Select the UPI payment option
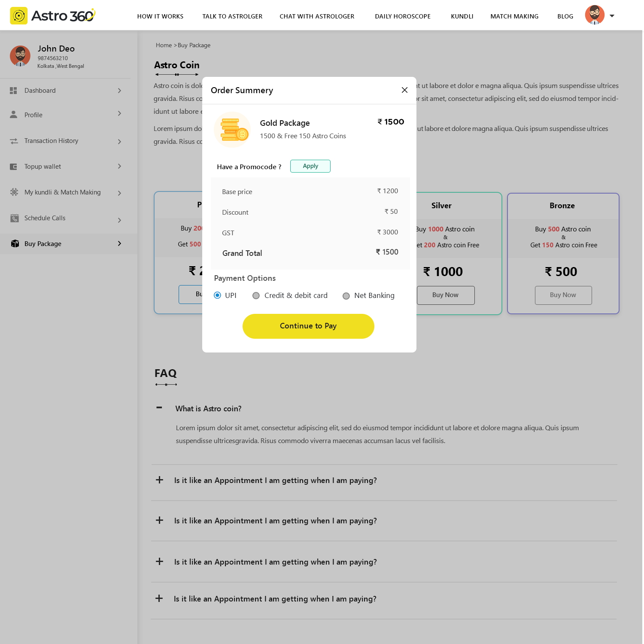 (x=217, y=295)
